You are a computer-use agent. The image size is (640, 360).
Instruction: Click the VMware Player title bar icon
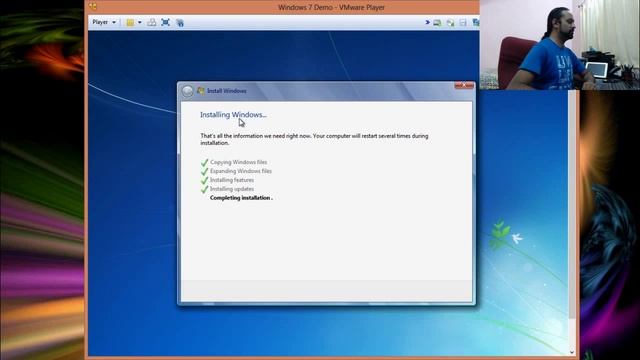(93, 6)
